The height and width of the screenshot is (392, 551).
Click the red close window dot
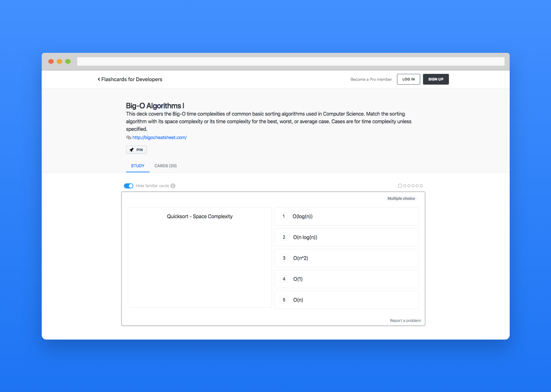pos(51,61)
